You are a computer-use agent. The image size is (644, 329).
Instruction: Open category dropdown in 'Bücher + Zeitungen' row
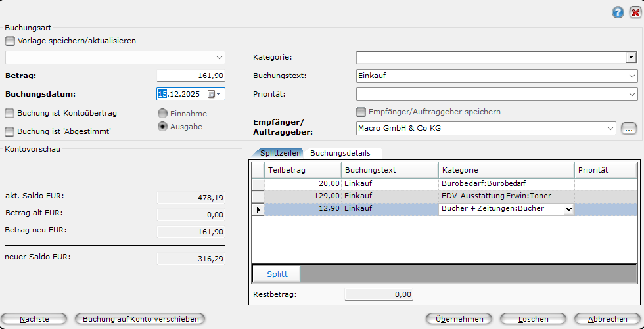click(x=568, y=209)
